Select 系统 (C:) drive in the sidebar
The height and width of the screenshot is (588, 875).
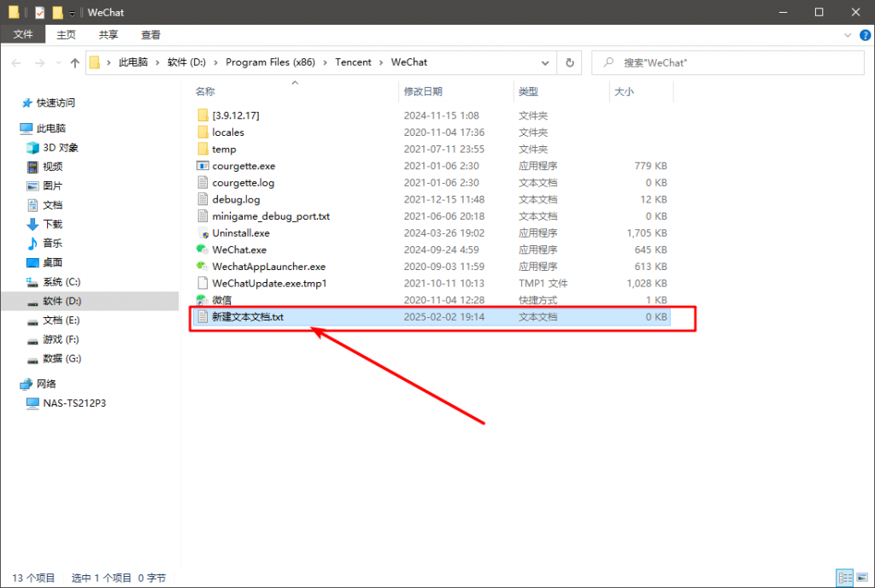(62, 281)
